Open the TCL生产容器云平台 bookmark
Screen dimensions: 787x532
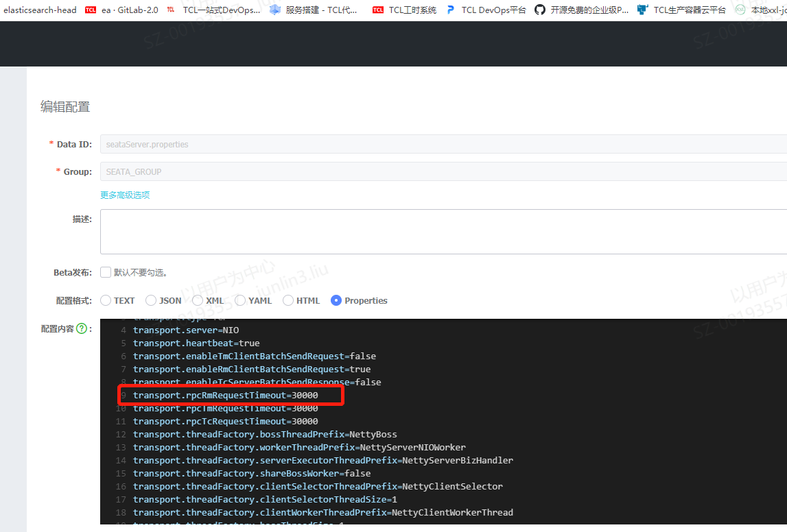click(689, 10)
